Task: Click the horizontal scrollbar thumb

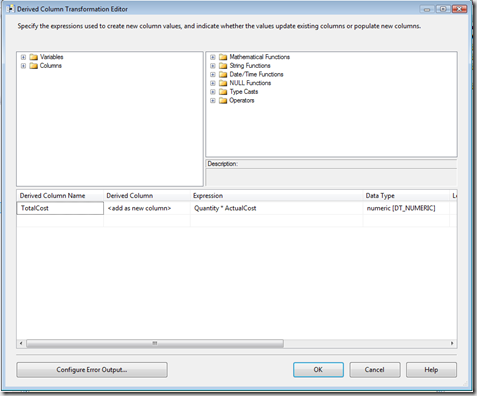Action: (x=155, y=343)
